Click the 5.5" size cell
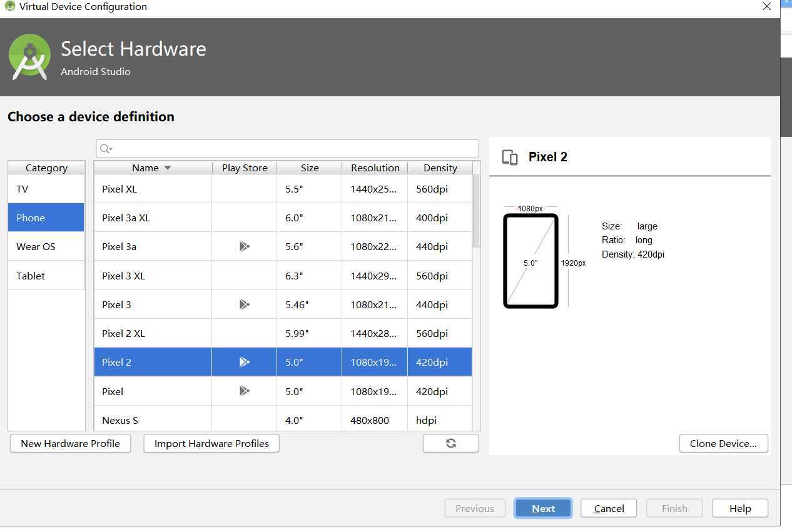The width and height of the screenshot is (792, 532). point(310,189)
